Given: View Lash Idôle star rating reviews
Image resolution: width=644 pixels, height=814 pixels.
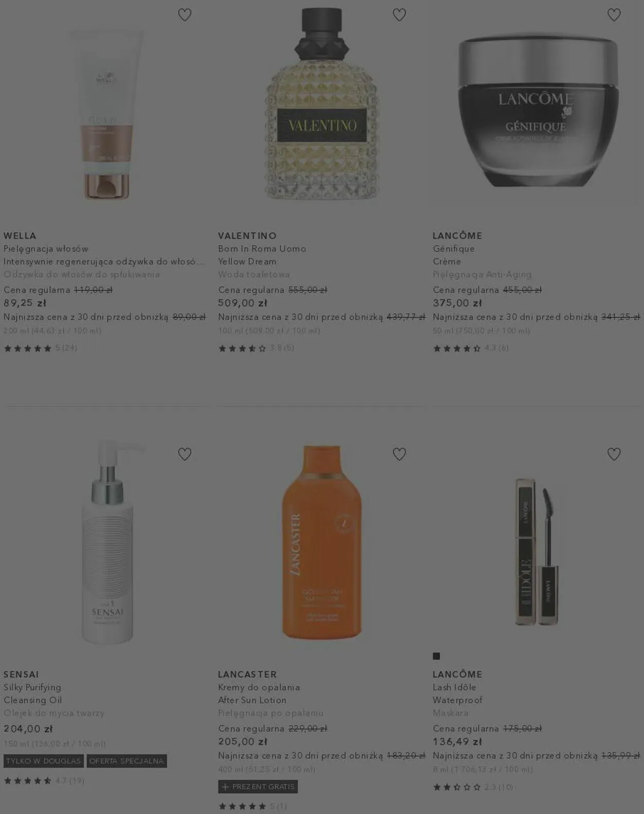Looking at the screenshot, I should point(473,787).
